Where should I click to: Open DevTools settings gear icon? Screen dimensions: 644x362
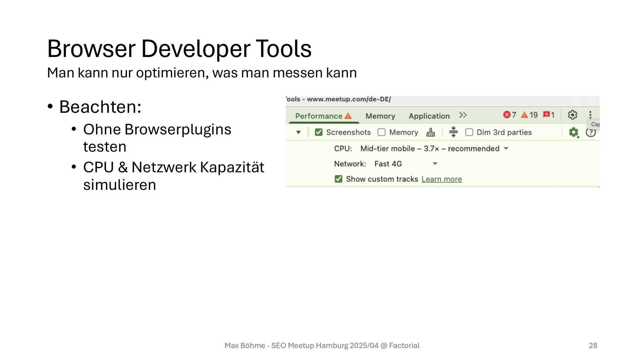pos(572,115)
